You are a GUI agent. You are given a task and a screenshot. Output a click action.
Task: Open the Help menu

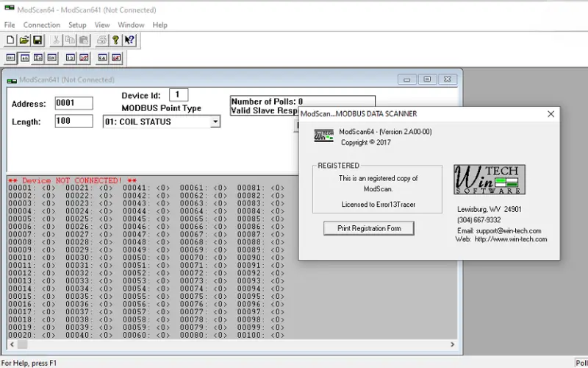(159, 25)
